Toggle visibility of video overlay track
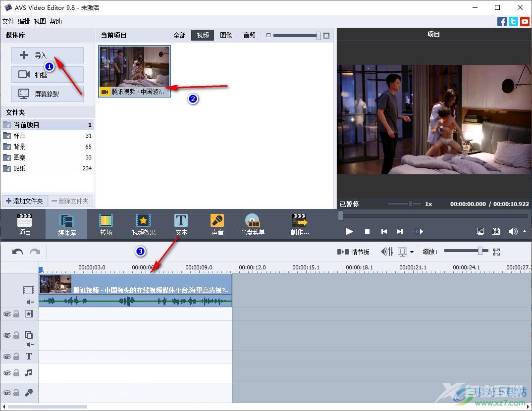The height and width of the screenshot is (411, 532). (7, 335)
